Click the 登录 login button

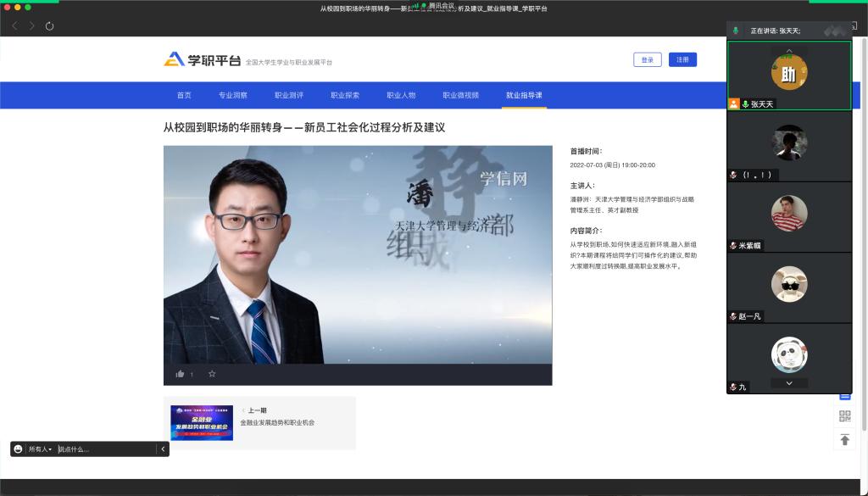pos(647,59)
